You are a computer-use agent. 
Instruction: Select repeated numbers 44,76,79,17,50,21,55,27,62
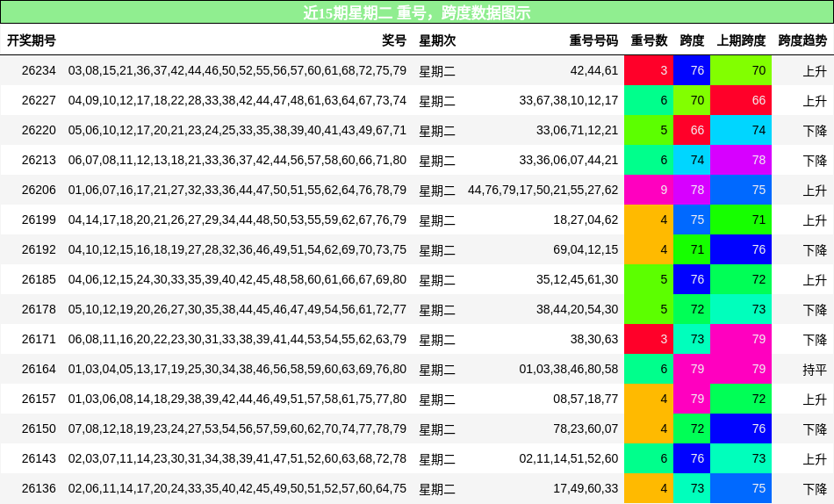click(543, 190)
